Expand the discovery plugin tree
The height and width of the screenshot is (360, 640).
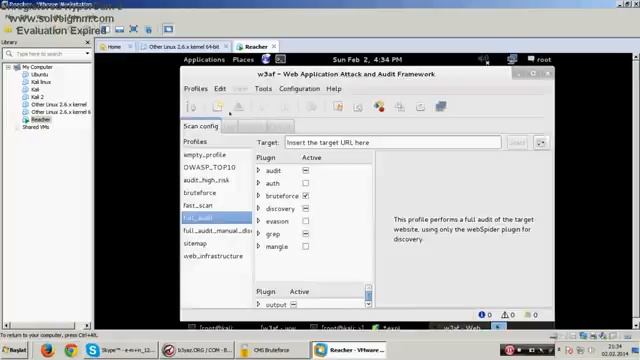point(259,209)
